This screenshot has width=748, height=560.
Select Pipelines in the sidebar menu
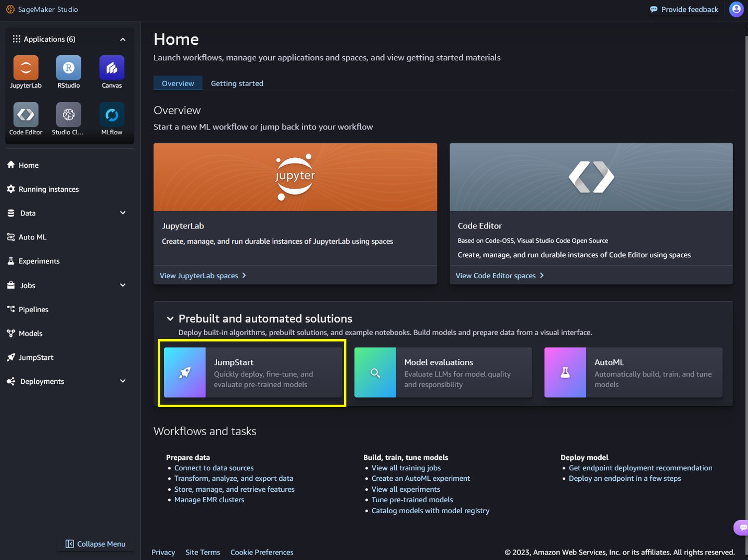click(x=33, y=310)
